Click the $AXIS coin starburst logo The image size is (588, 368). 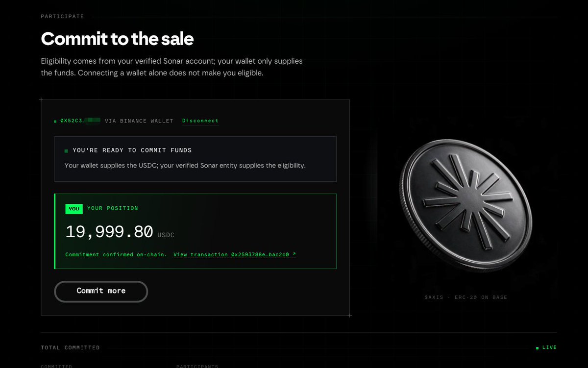[465, 198]
